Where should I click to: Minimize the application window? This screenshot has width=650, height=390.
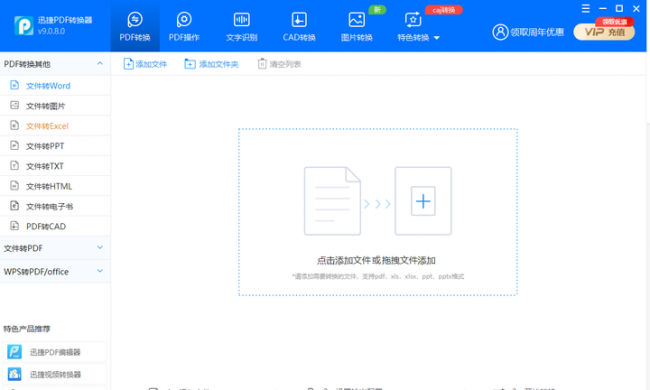tap(603, 9)
